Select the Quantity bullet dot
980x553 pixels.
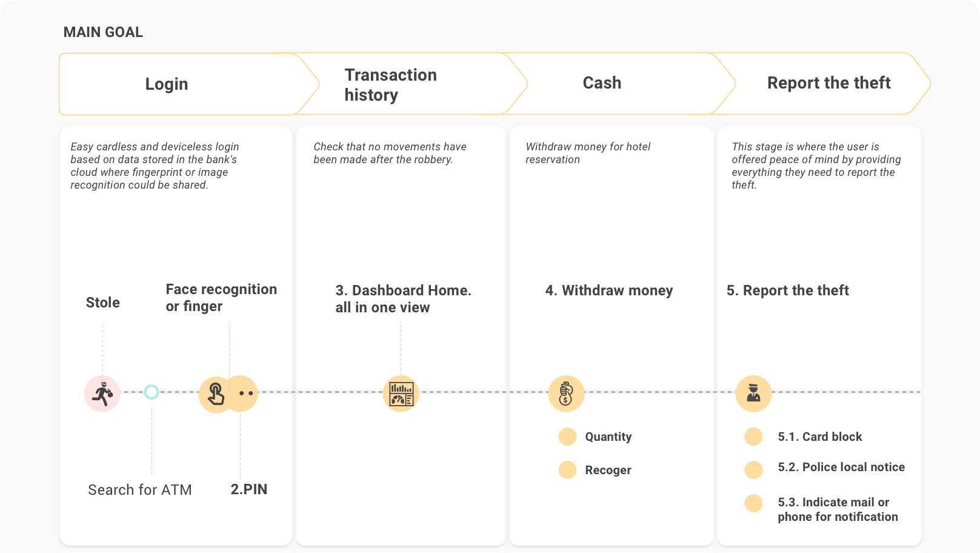coord(567,437)
